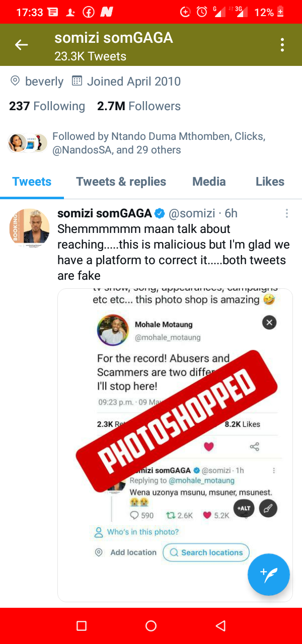Tap the +ALT badge on the image

(244, 508)
